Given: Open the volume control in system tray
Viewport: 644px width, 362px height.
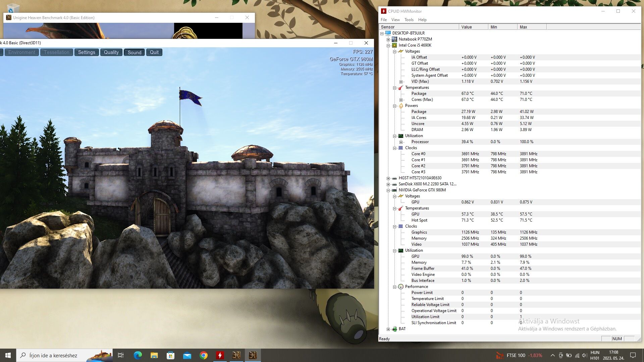Looking at the screenshot, I should [x=585, y=355].
